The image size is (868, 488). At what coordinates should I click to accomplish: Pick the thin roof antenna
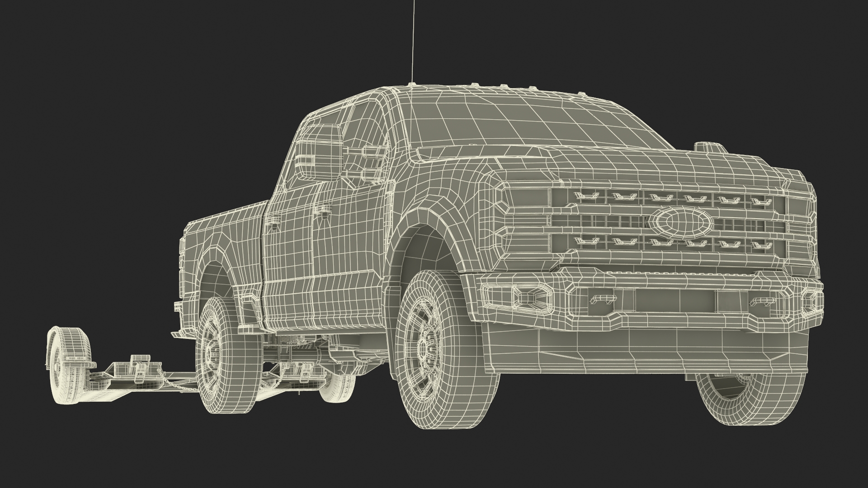[413, 42]
